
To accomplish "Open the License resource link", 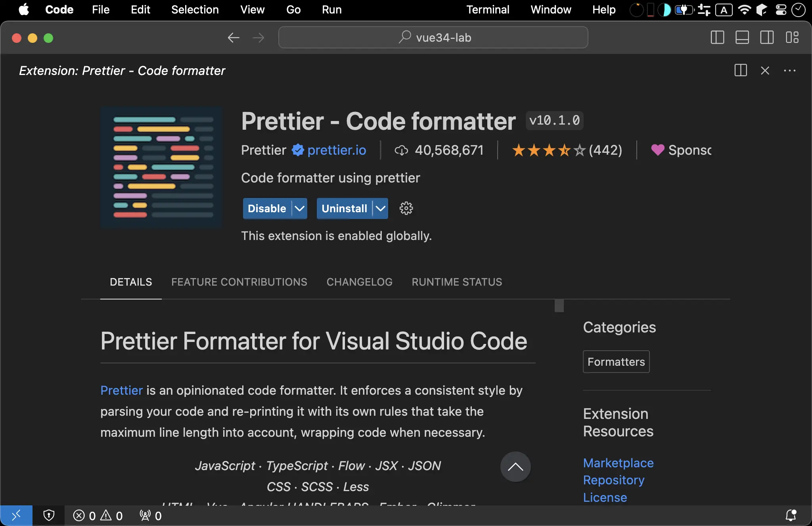I will click(x=605, y=497).
